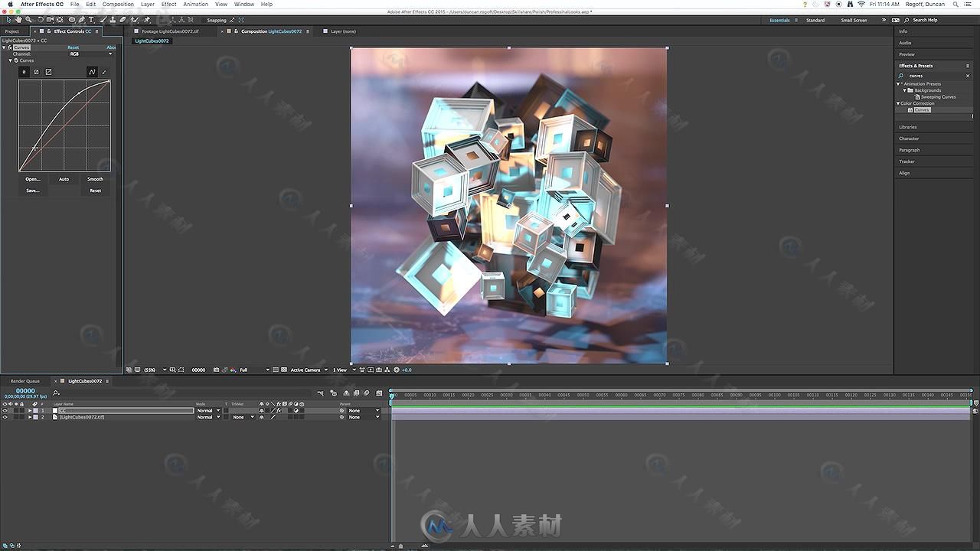Open the Active Camera dropdown
This screenshot has height=551, width=980.
(x=309, y=370)
